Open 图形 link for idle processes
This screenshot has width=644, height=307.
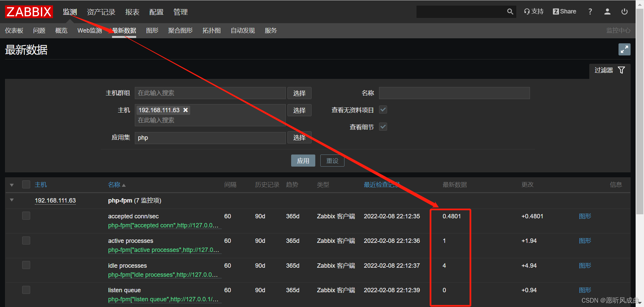coord(585,266)
